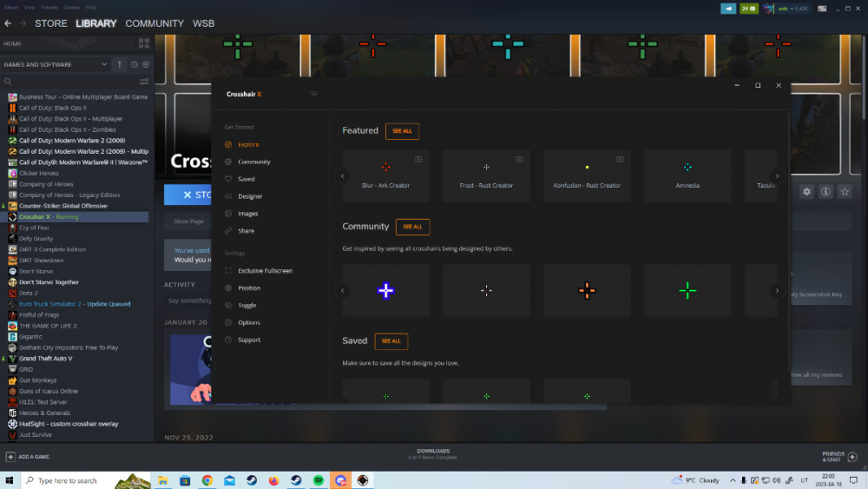This screenshot has height=489, width=868.
Task: Open Steam announcements megaphone icon
Action: [728, 9]
